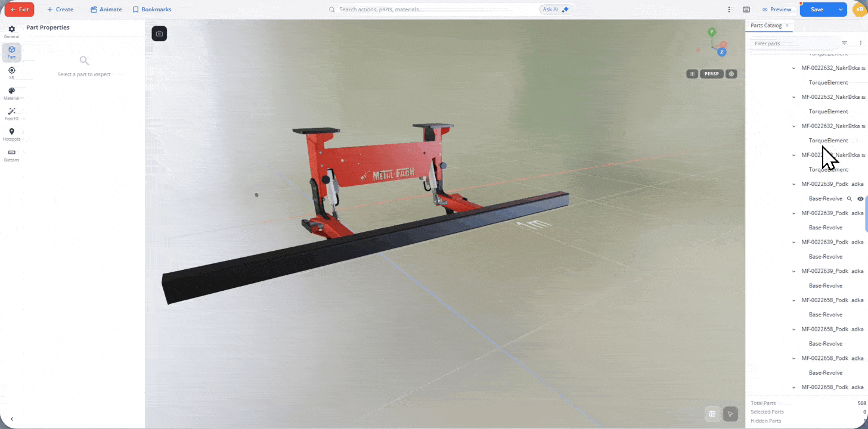Click the globe icon beside PERSP
The width and height of the screenshot is (868, 429).
click(x=731, y=74)
